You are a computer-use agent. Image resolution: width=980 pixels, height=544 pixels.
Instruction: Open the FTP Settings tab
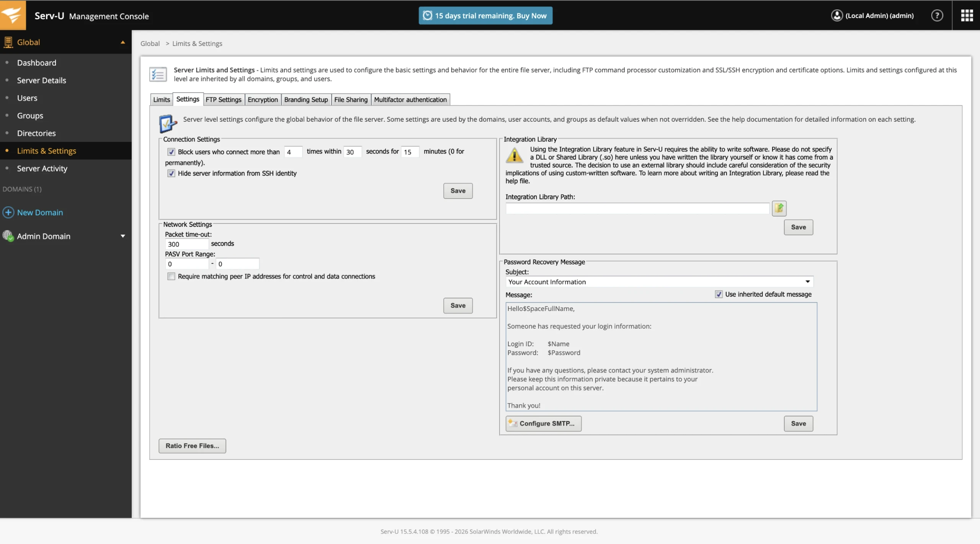(224, 99)
